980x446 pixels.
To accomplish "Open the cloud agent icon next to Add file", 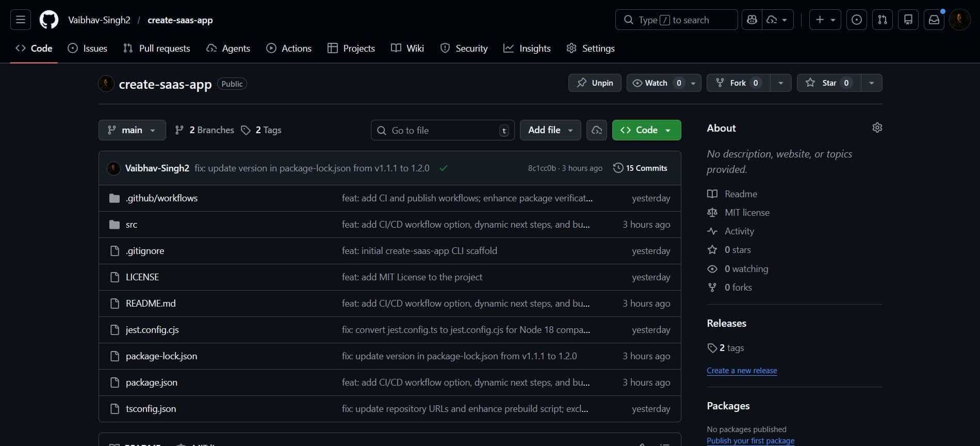I will pos(597,130).
